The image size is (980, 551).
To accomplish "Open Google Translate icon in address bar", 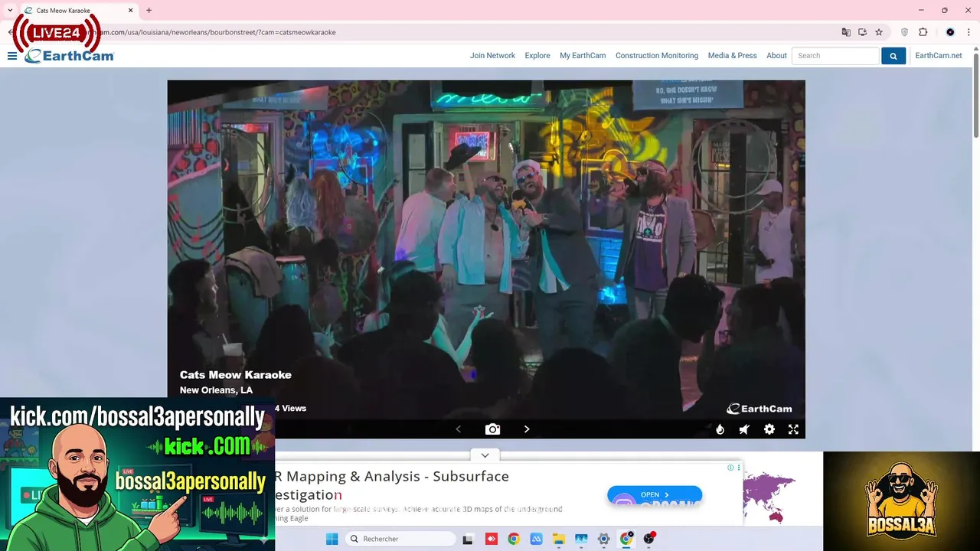I will point(846,32).
